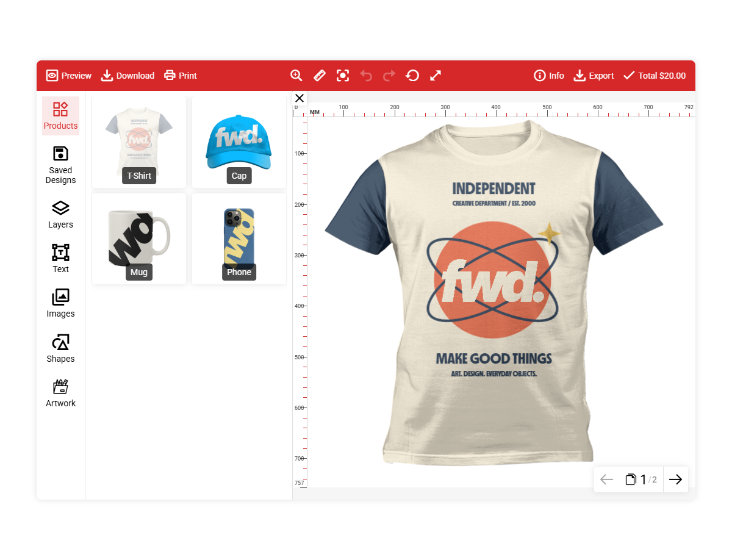
Task: Print the current design
Action: click(x=180, y=76)
